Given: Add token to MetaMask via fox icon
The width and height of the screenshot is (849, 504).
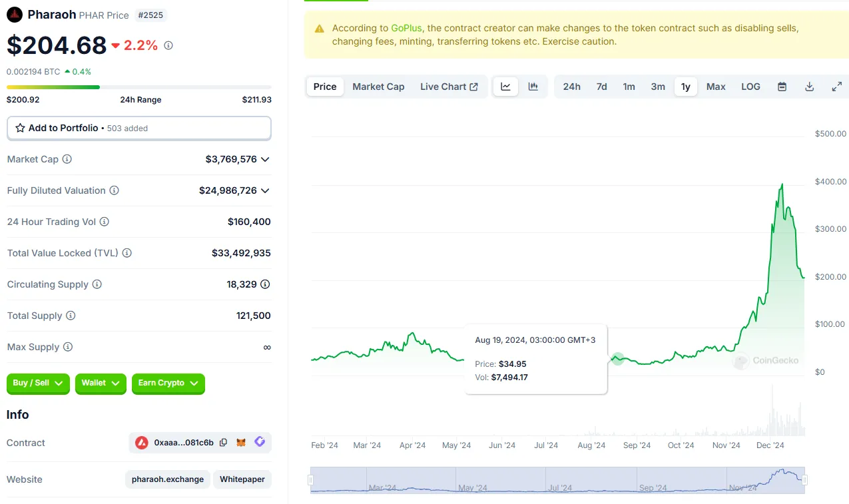Looking at the screenshot, I should (242, 443).
